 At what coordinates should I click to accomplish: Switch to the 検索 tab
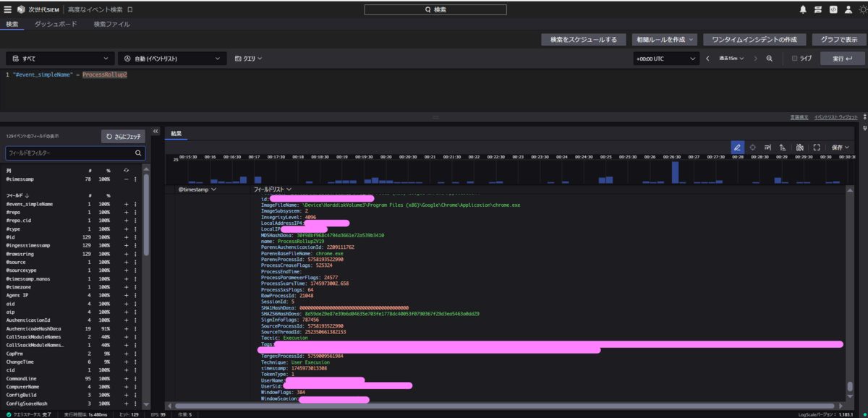click(x=12, y=24)
